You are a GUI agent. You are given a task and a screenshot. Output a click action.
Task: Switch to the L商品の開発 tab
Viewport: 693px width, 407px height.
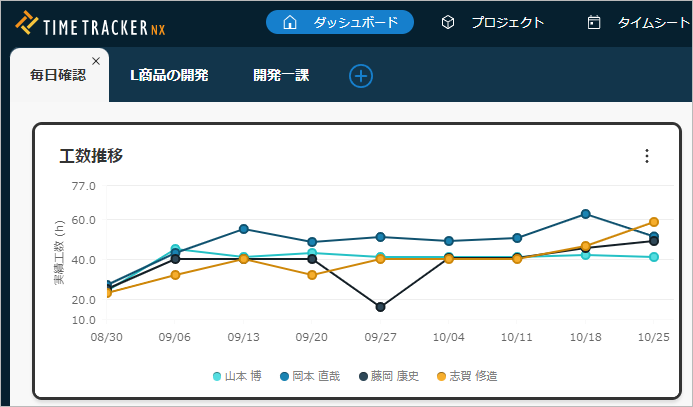[x=169, y=76]
